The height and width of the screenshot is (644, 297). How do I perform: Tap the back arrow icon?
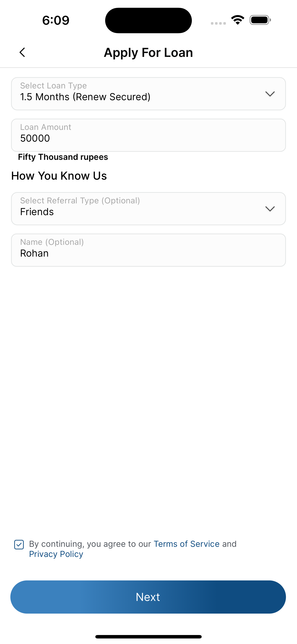coord(22,53)
